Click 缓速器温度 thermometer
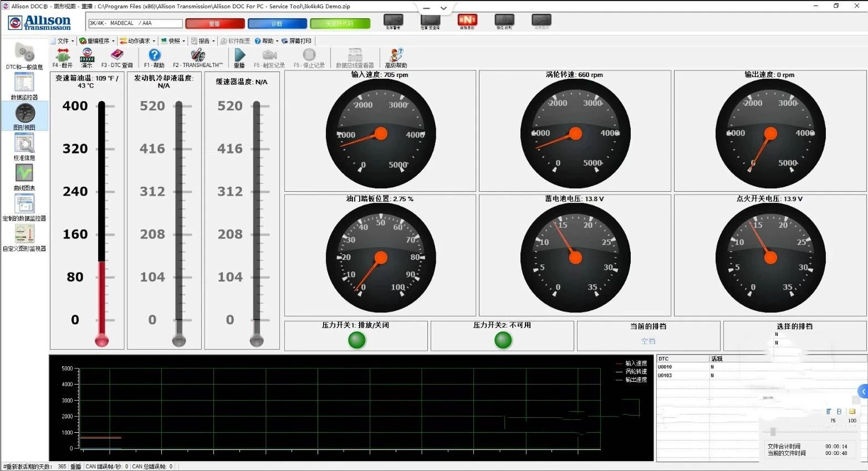The image size is (868, 471). [x=256, y=224]
